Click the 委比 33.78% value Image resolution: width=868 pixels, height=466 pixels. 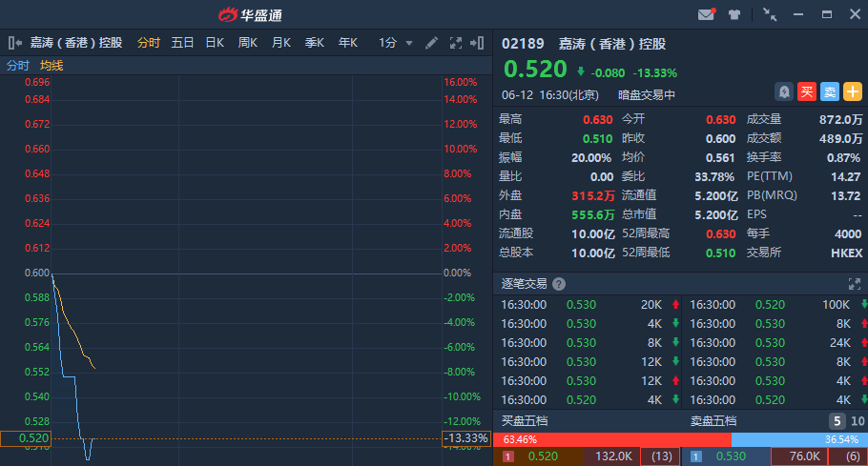(x=714, y=177)
